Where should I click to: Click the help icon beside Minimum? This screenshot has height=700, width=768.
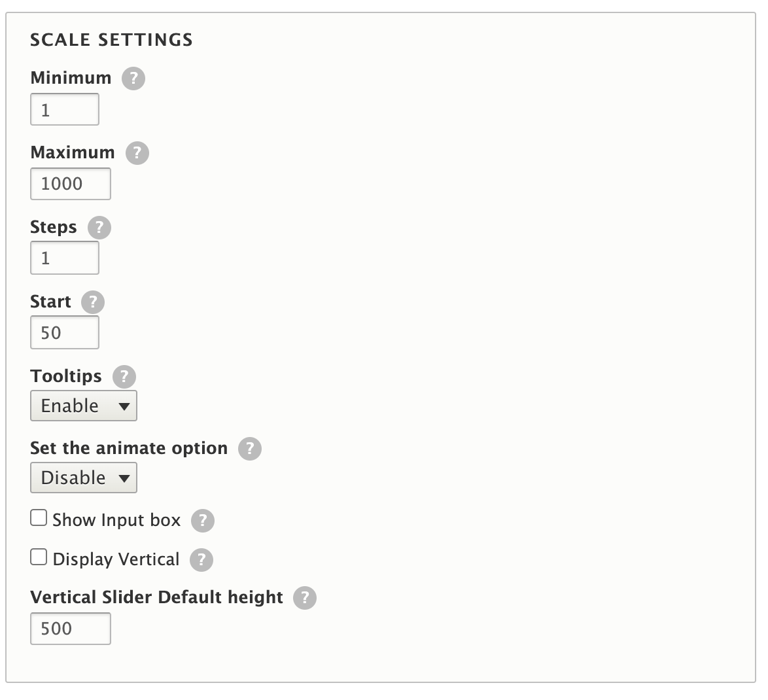coord(133,79)
